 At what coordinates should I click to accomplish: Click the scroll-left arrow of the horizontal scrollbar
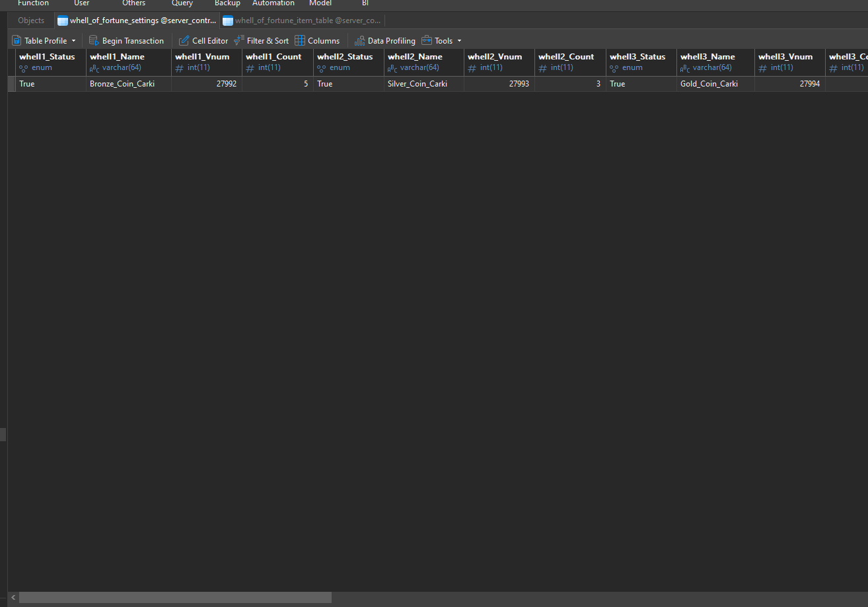[13, 598]
